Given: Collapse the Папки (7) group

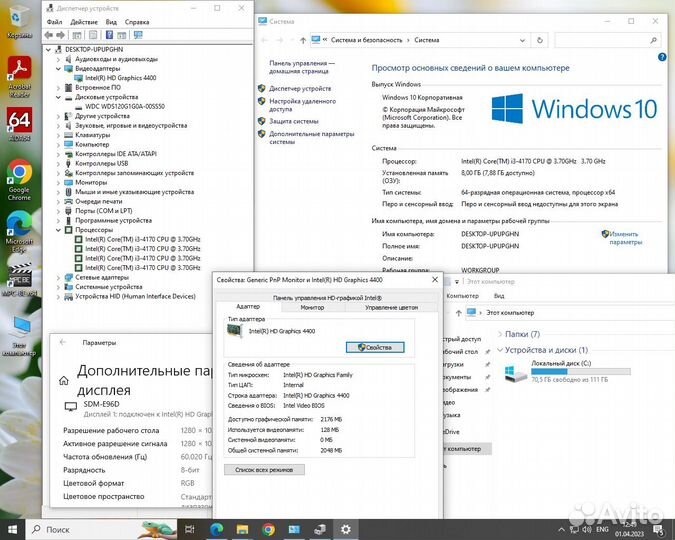Looking at the screenshot, I should pyautogui.click(x=500, y=334).
